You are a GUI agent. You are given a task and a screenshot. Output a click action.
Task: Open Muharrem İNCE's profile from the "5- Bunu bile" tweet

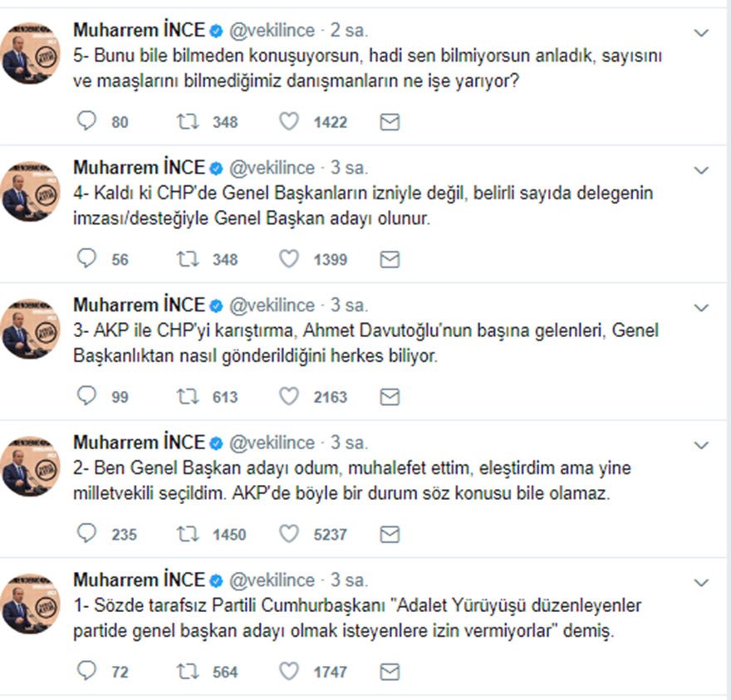coord(138,31)
